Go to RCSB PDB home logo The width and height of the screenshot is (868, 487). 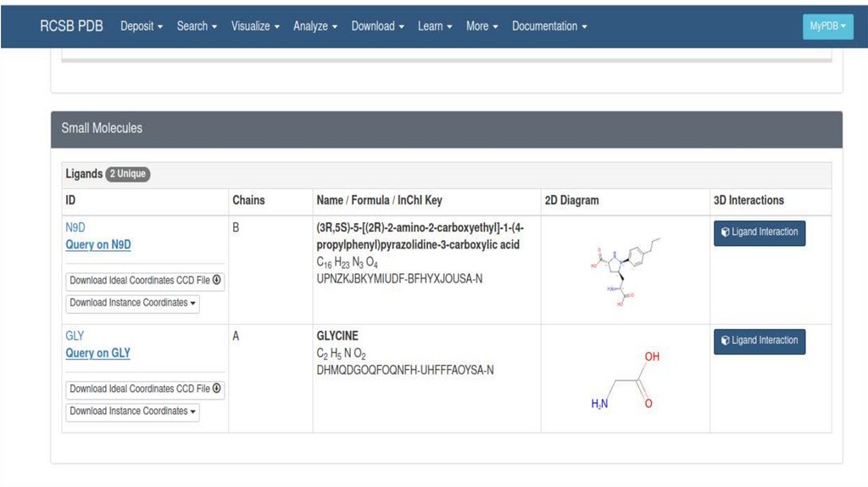[x=71, y=26]
